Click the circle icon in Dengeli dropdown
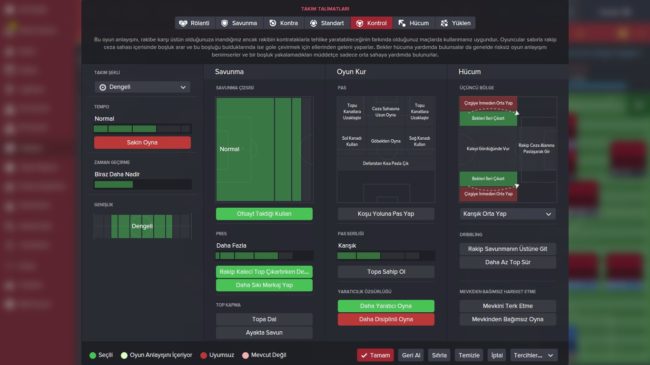Viewport: 650px width, 365px height. pos(102,87)
